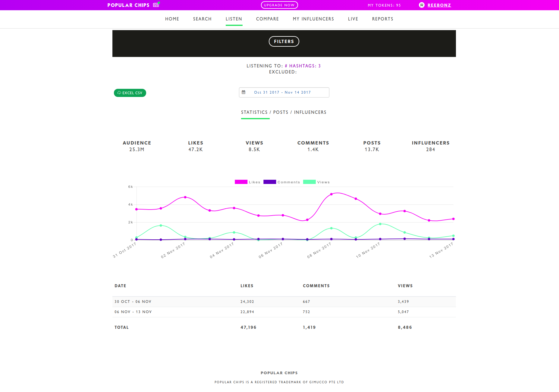Image resolution: width=559 pixels, height=392 pixels.
Task: Open the Live menu item
Action: click(353, 19)
